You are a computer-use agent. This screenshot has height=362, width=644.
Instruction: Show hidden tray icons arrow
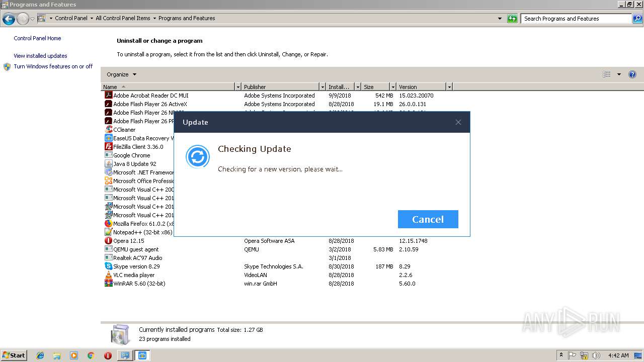tap(561, 355)
